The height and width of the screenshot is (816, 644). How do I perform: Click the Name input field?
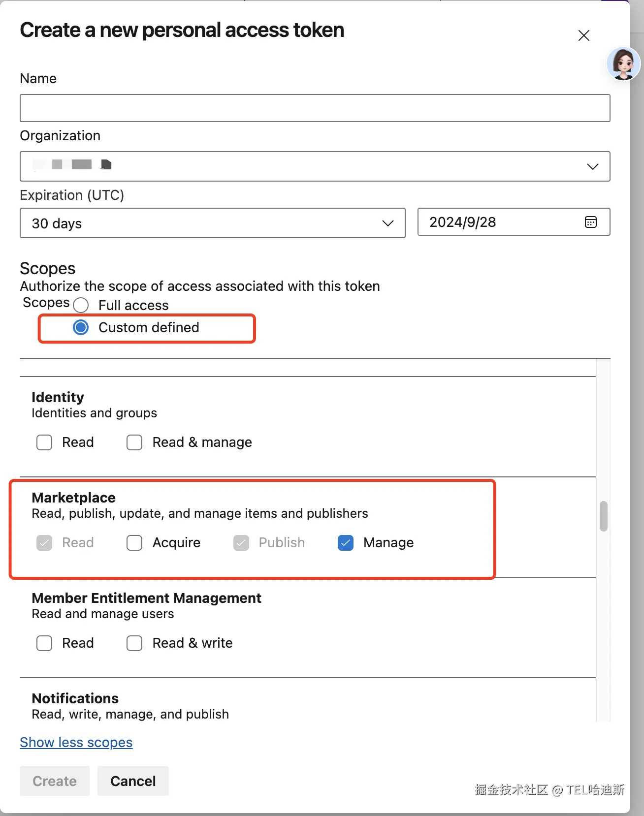pos(315,108)
